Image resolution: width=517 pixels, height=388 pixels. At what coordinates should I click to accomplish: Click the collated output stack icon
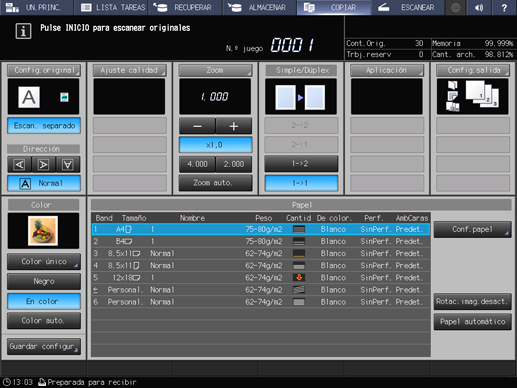(x=482, y=94)
